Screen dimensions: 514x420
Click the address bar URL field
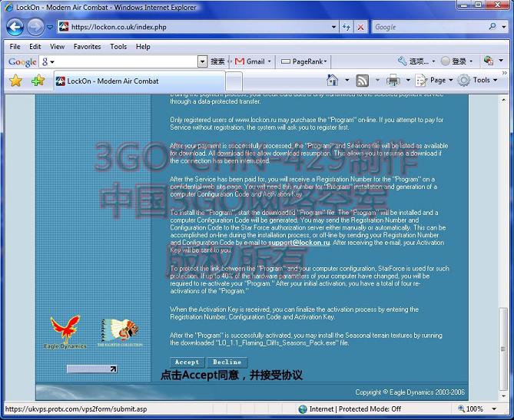(194, 27)
